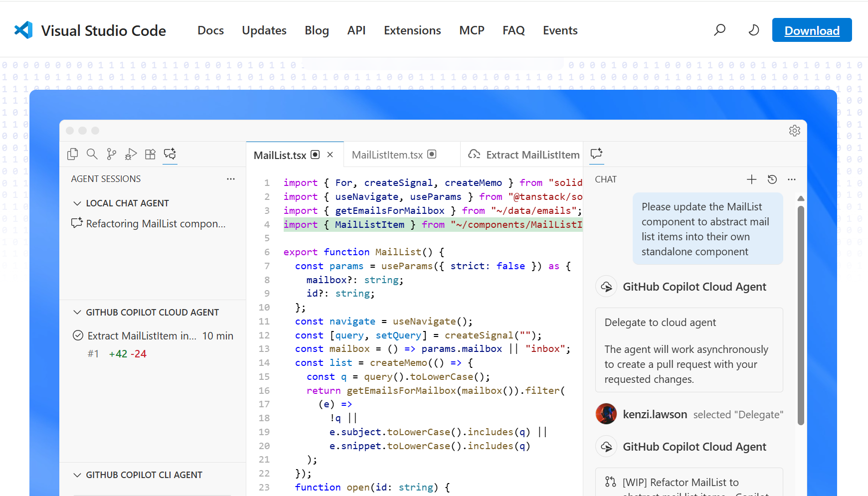Open the Explorer files icon in the sidebar
868x496 pixels.
pos(73,154)
